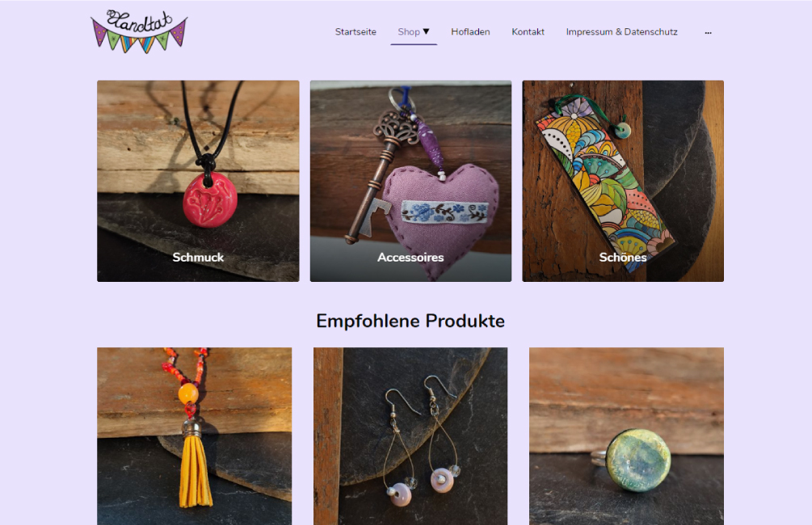Click the Empfohlene Produkte heading
The height and width of the screenshot is (525, 812).
[410, 321]
